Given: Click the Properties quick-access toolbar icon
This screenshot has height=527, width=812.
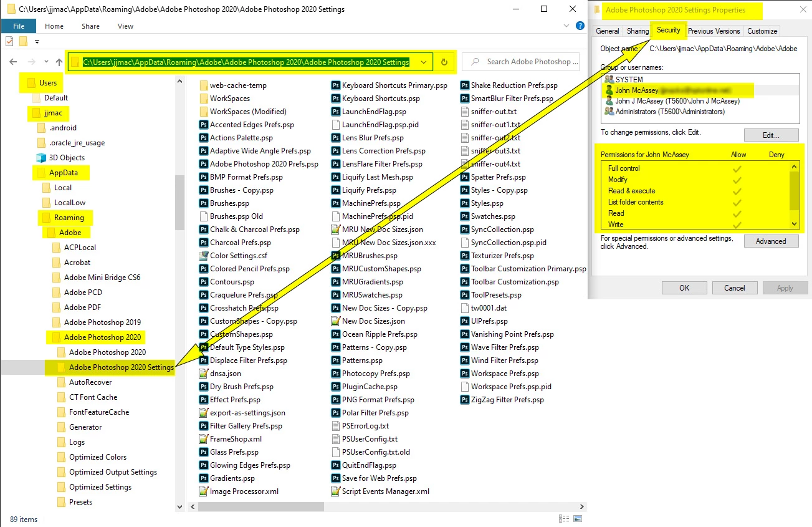Looking at the screenshot, I should pos(9,41).
